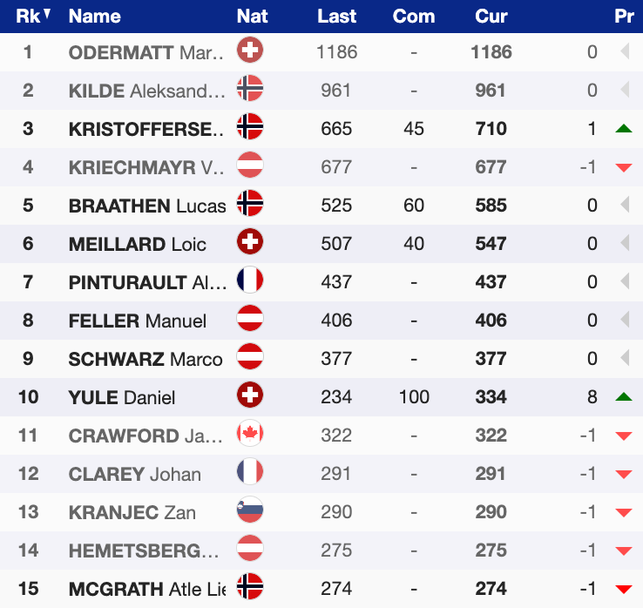This screenshot has width=643, height=608.
Task: Click France flag beside CLAREY Johan
Action: point(250,474)
